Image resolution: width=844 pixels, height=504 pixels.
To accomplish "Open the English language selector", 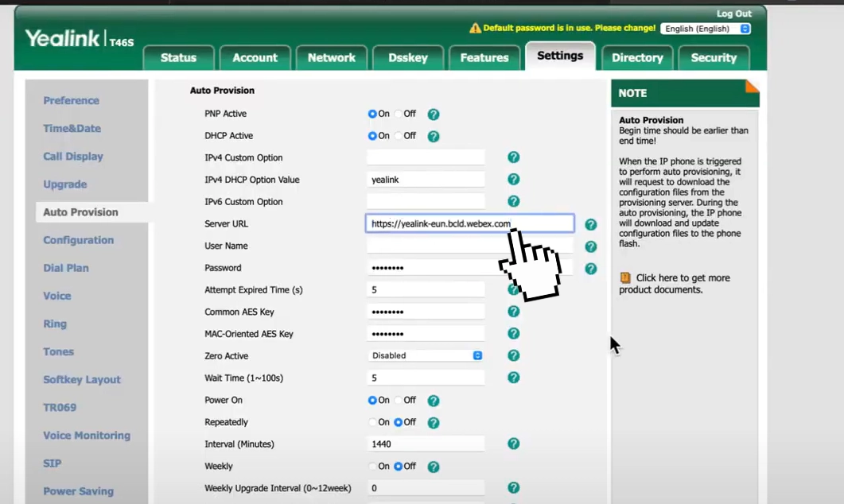I will [x=706, y=29].
